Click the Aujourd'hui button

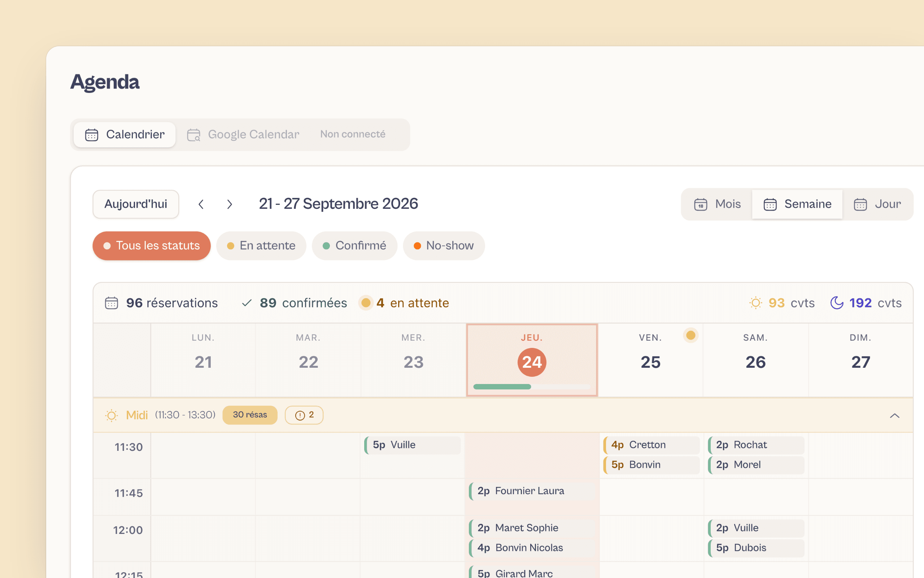pyautogui.click(x=136, y=204)
